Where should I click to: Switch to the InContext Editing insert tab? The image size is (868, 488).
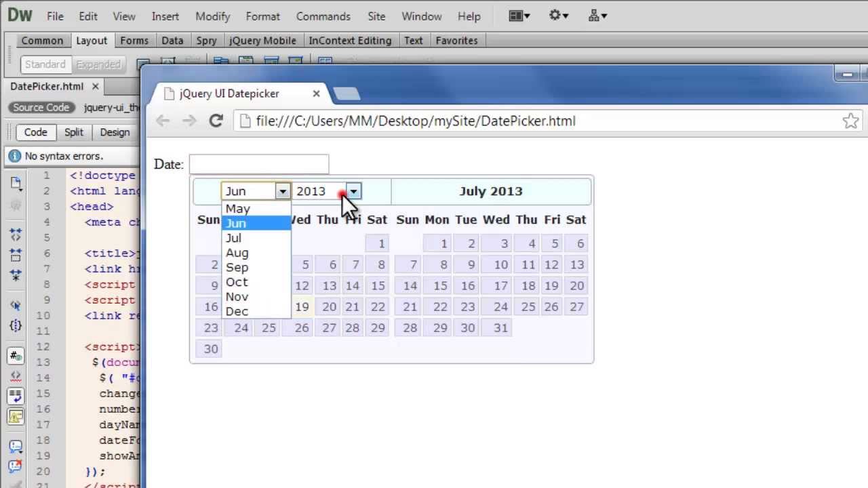point(350,41)
